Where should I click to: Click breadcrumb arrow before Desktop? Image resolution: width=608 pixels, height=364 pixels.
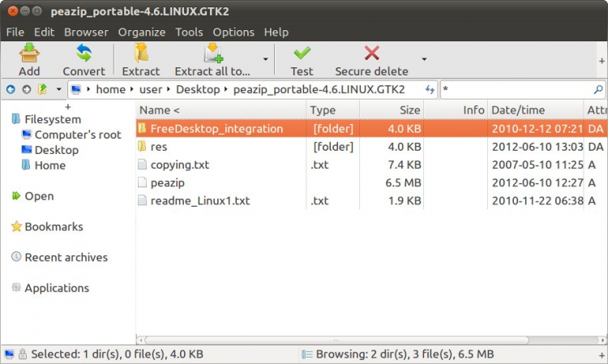click(169, 89)
